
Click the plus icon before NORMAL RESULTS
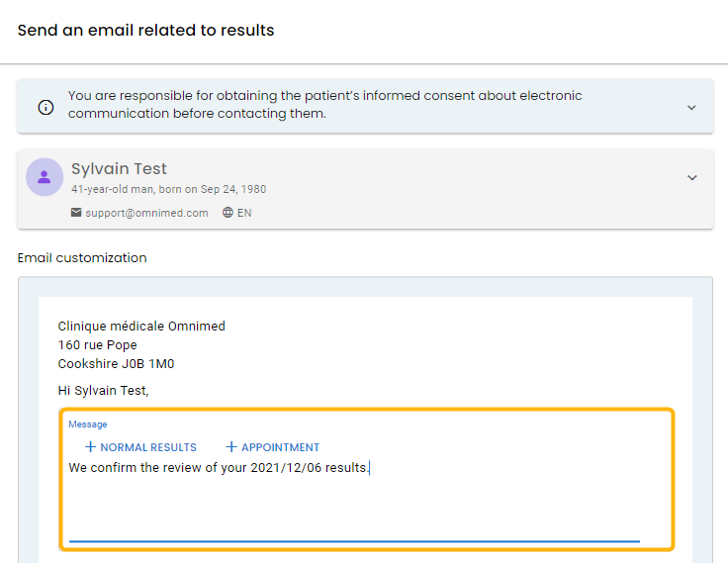coord(91,447)
